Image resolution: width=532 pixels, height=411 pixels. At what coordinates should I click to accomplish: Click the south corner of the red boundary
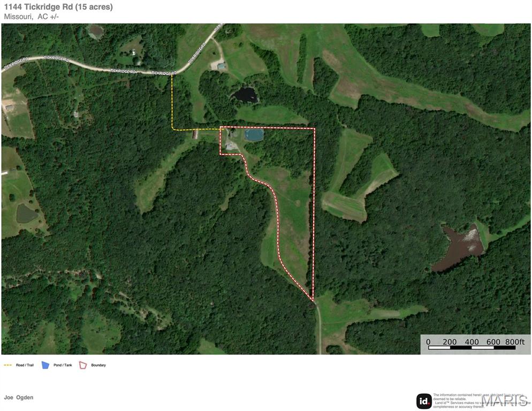pyautogui.click(x=313, y=300)
